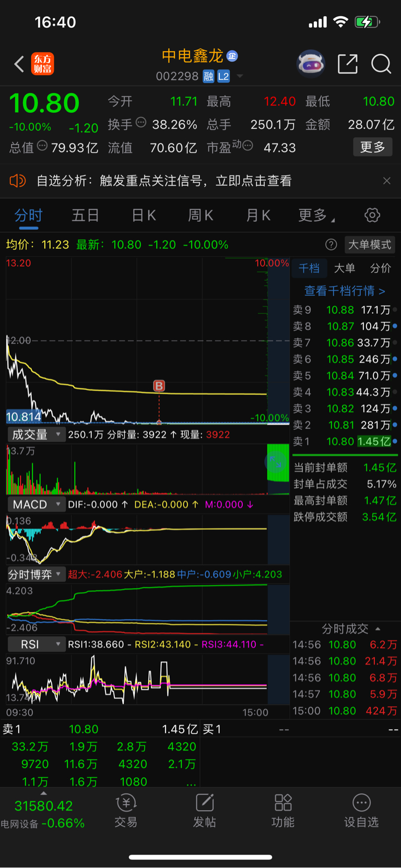The height and width of the screenshot is (868, 401).
Task: Open the 电网设备 index ticker
Action: [43, 815]
